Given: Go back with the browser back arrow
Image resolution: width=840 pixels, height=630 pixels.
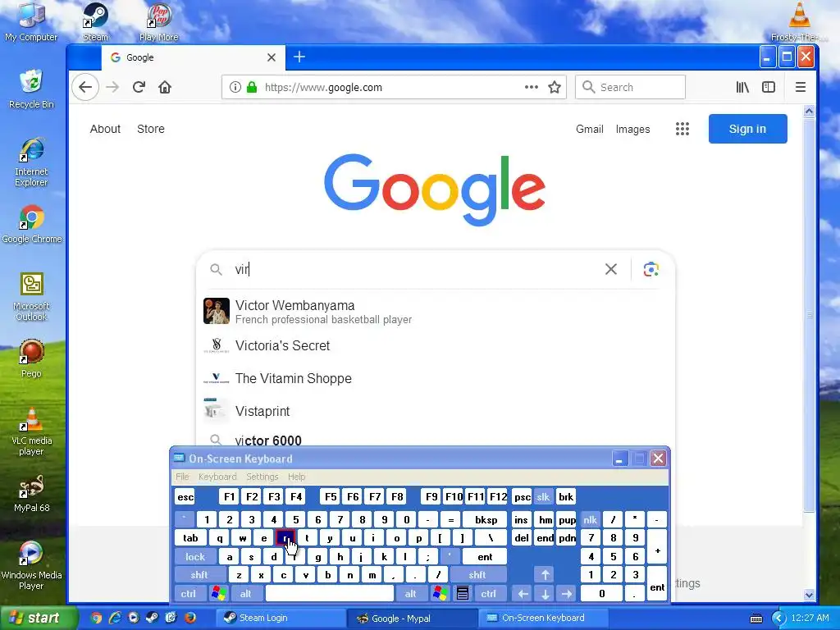Looking at the screenshot, I should [85, 87].
